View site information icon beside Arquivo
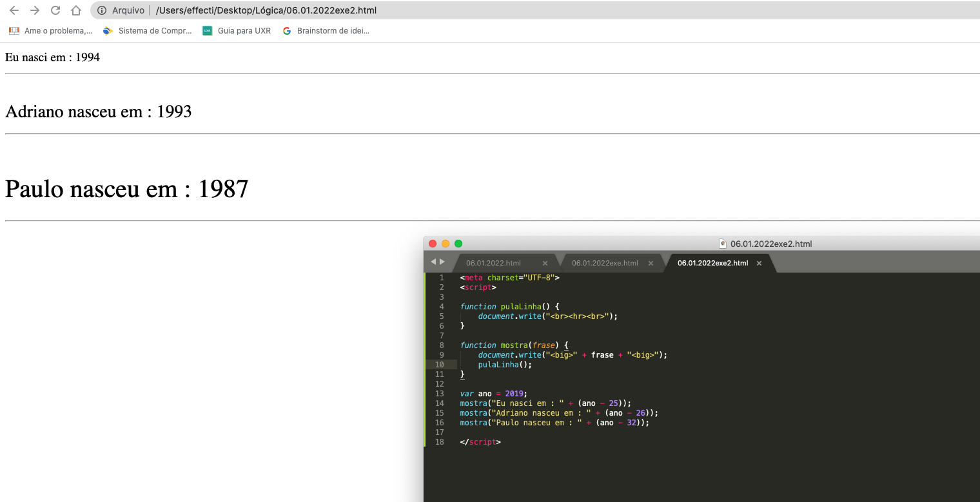Image resolution: width=980 pixels, height=502 pixels. click(x=102, y=10)
